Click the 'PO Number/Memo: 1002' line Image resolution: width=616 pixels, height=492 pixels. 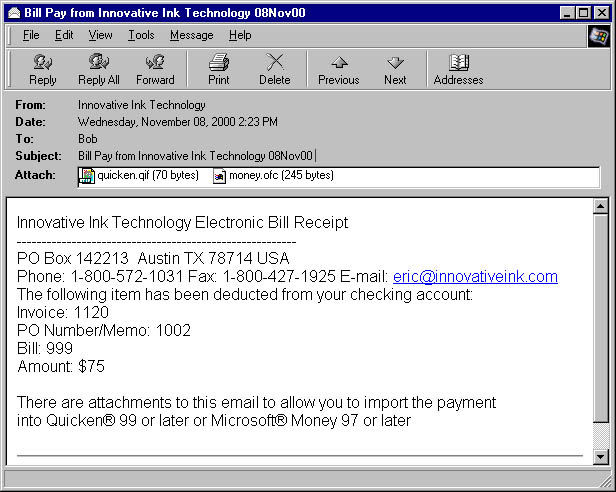(104, 330)
